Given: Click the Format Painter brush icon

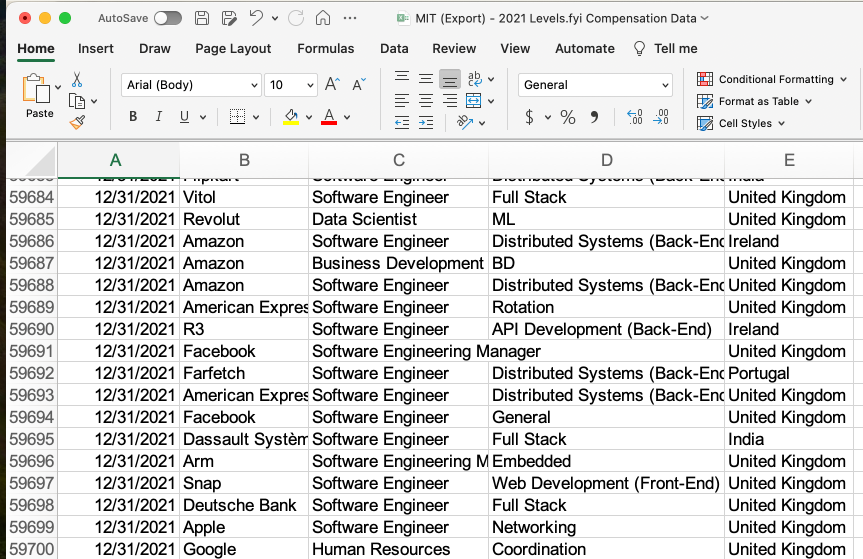Looking at the screenshot, I should point(77,122).
